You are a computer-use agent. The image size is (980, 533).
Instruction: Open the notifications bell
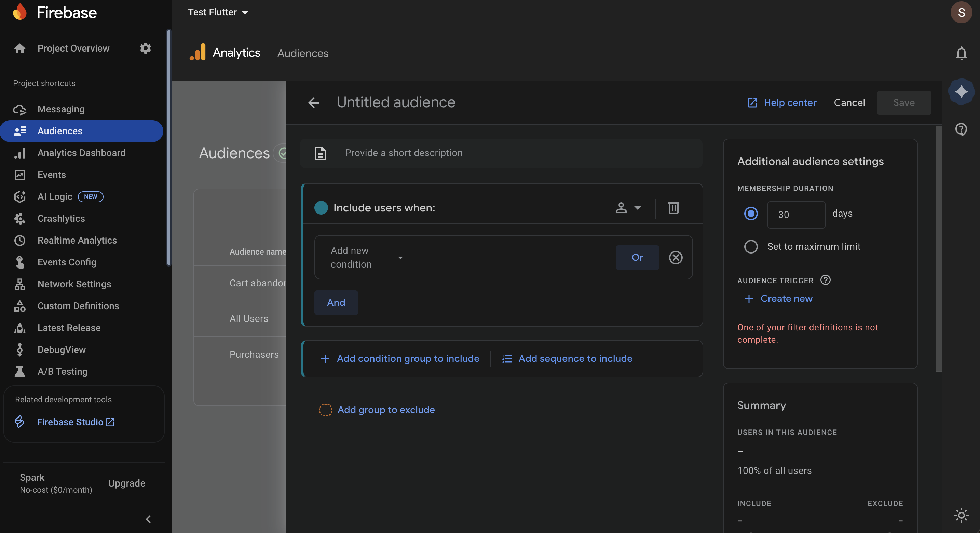coord(961,53)
